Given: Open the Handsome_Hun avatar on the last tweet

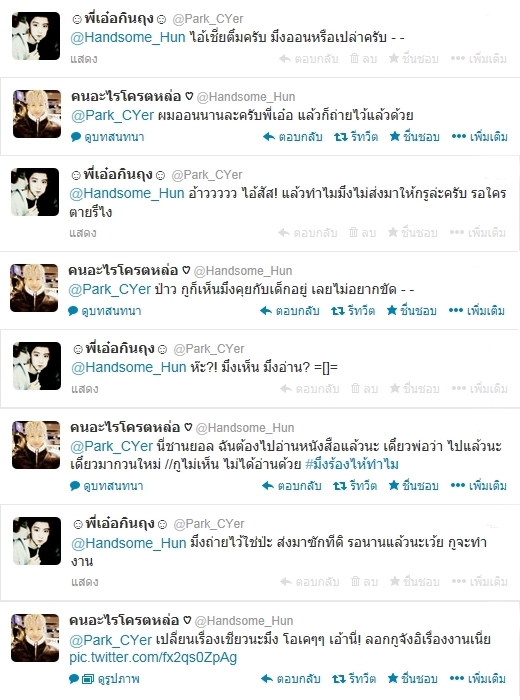Looking at the screenshot, I should [35, 638].
